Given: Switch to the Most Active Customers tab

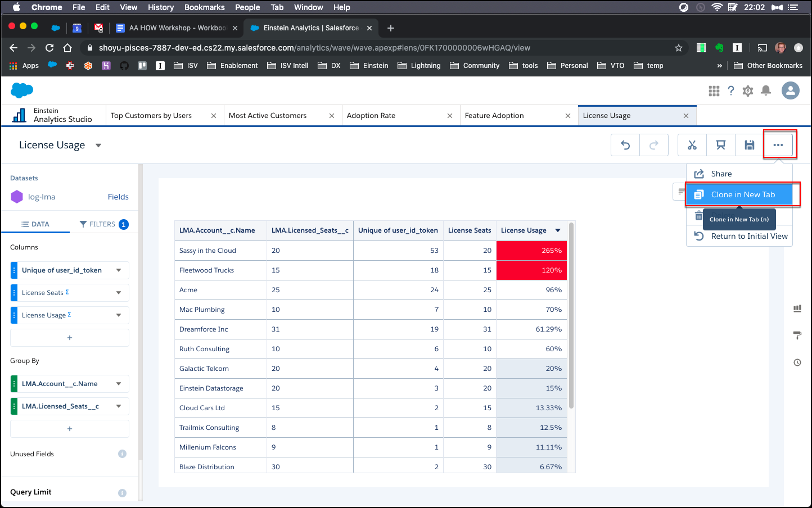Looking at the screenshot, I should click(x=268, y=116).
